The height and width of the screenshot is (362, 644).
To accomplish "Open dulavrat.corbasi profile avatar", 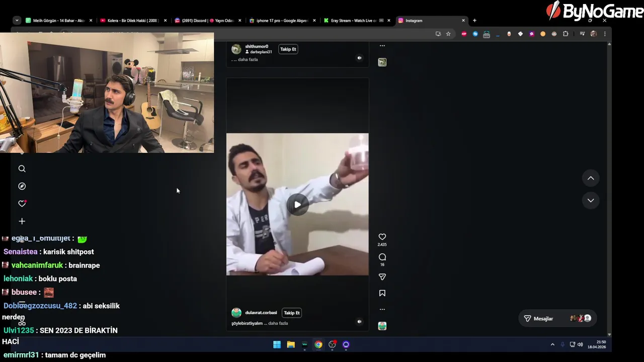I will pyautogui.click(x=236, y=313).
